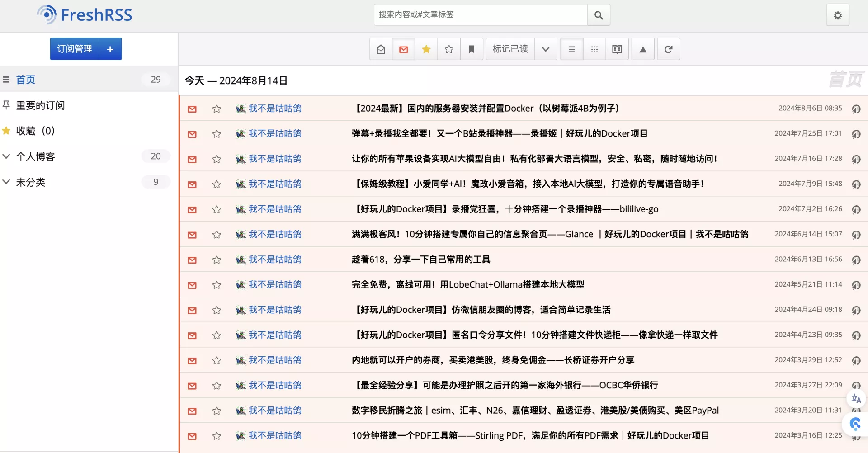Screen dimensions: 868x453
Task: Click the blue floating assistant icon
Action: pos(855,424)
